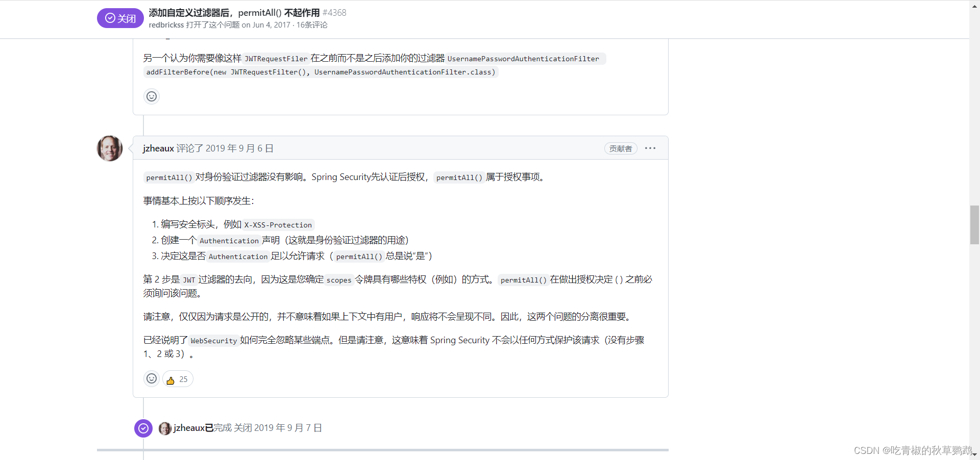980x460 pixels.
Task: Click the redbrickss username link
Action: (165, 24)
